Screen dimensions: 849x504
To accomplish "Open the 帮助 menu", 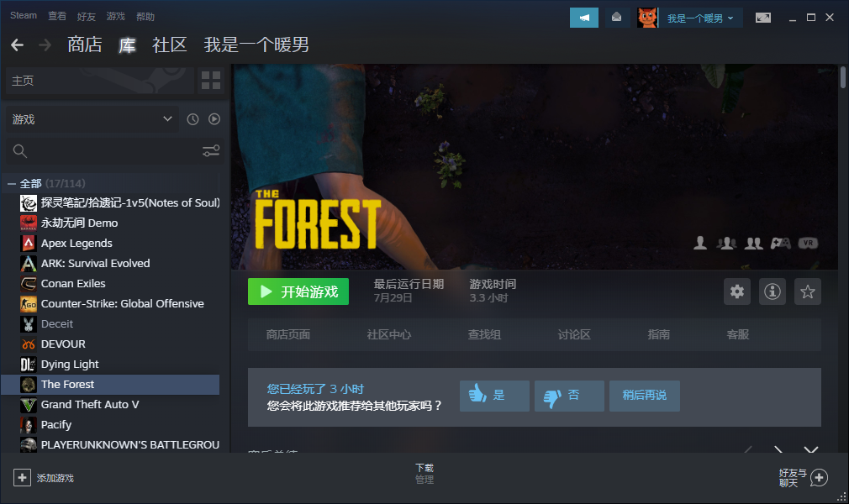I will [145, 16].
